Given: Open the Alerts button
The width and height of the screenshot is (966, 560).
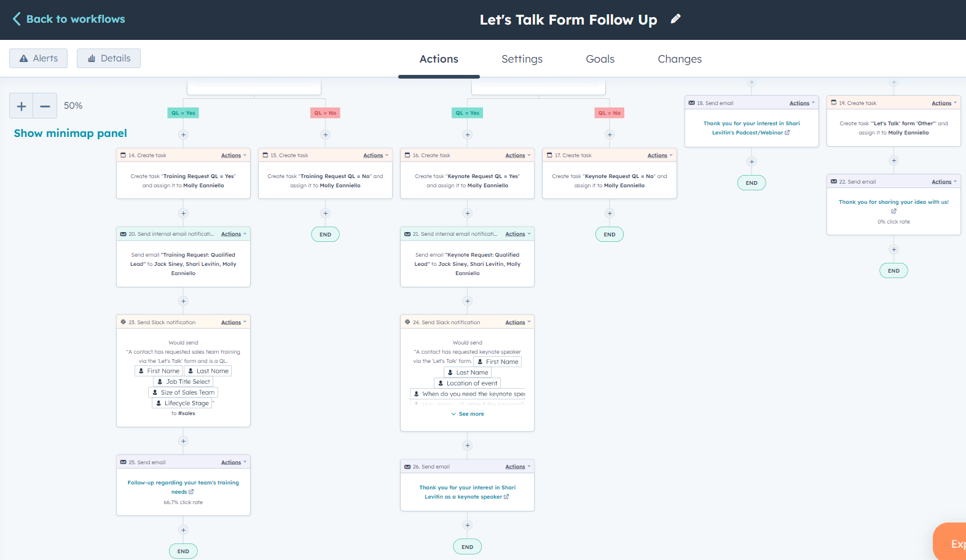Looking at the screenshot, I should (x=38, y=58).
